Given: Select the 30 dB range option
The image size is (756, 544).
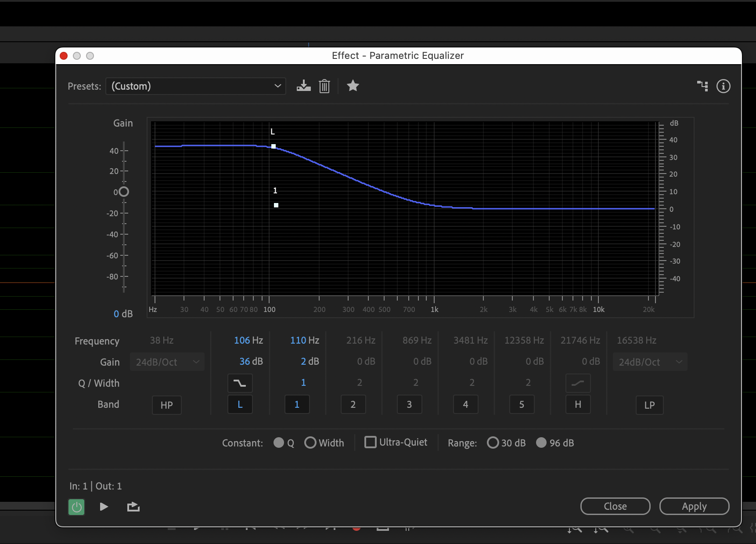Looking at the screenshot, I should [493, 442].
